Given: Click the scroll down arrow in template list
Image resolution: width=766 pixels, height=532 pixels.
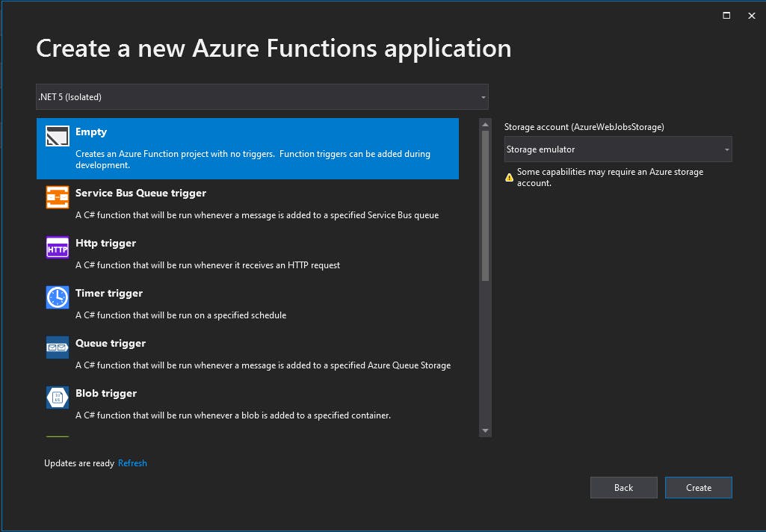Looking at the screenshot, I should click(x=485, y=430).
